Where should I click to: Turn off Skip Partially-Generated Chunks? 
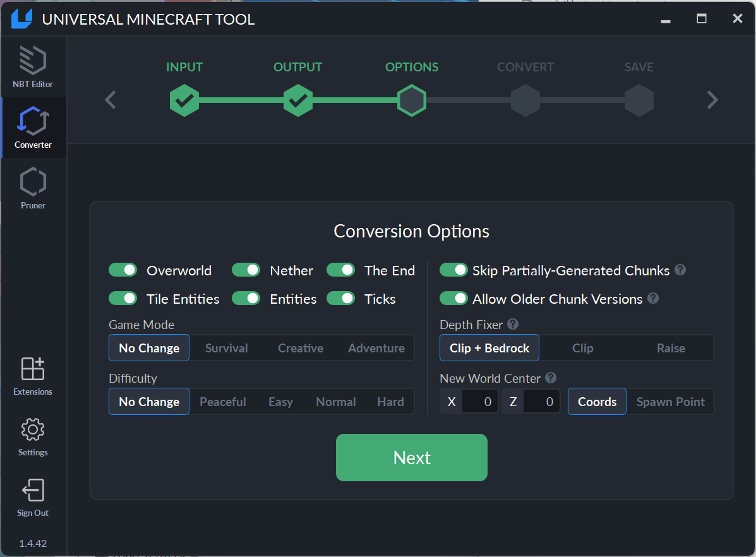click(453, 270)
